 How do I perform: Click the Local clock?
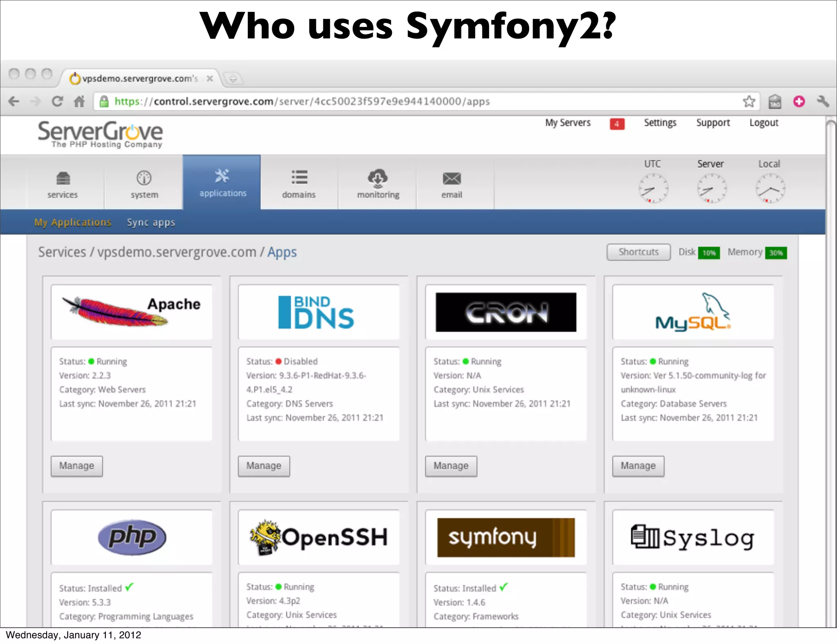[770, 188]
